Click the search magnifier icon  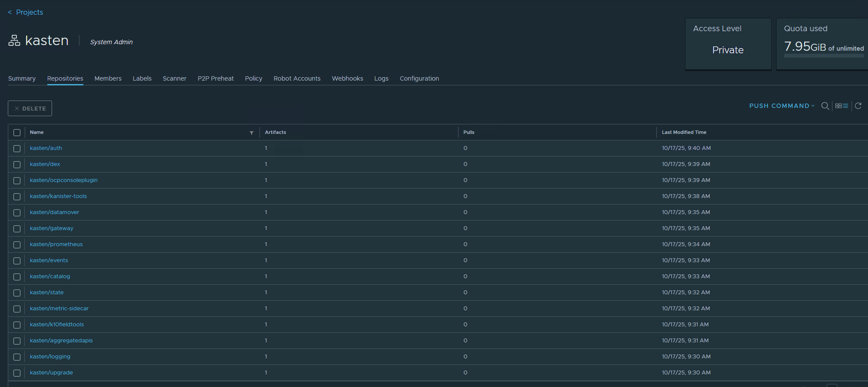825,106
